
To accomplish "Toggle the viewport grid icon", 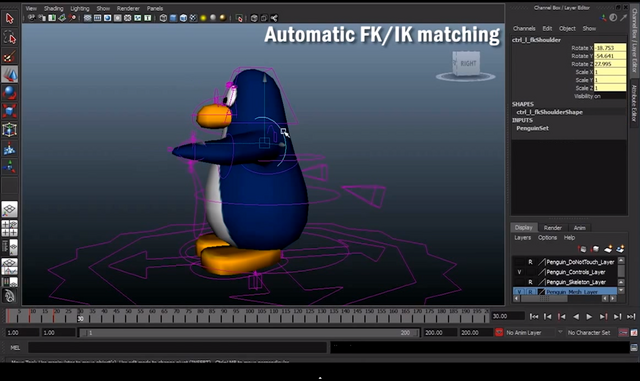I will click(x=87, y=18).
